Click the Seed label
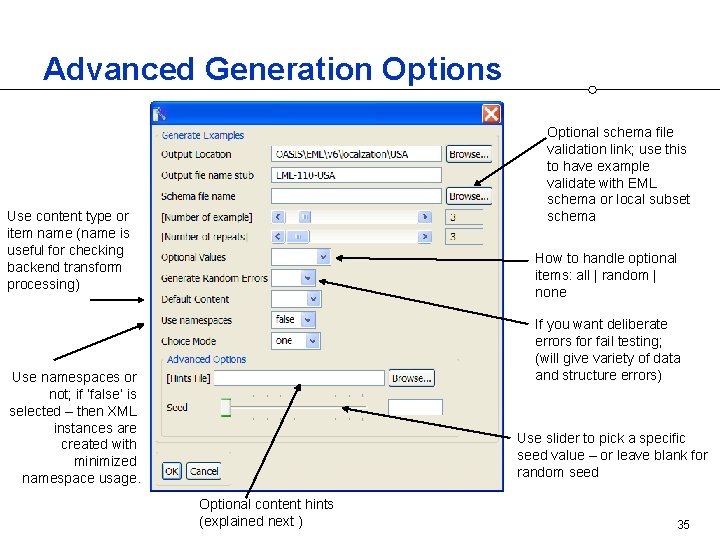This screenshot has height=540, width=720. 177,407
